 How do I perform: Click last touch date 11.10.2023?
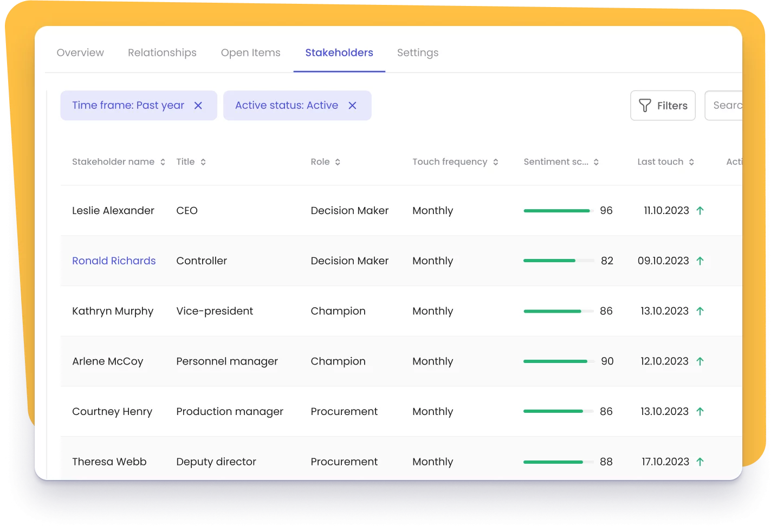[666, 210]
